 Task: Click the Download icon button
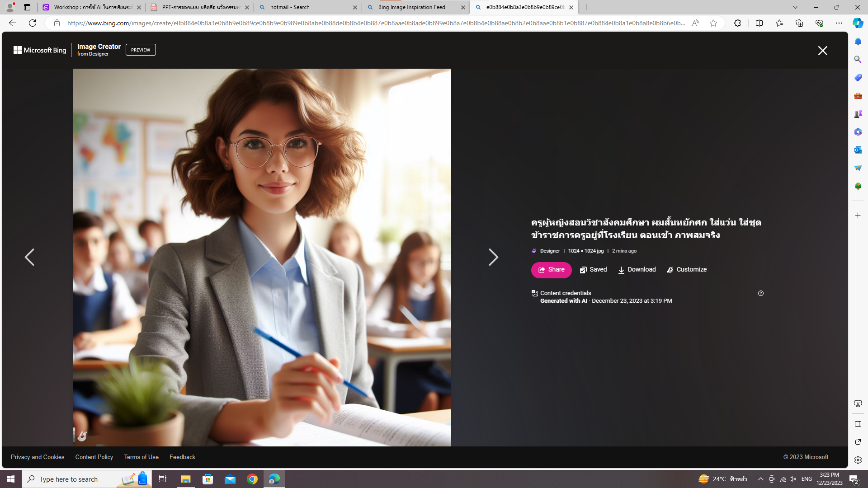[637, 270]
